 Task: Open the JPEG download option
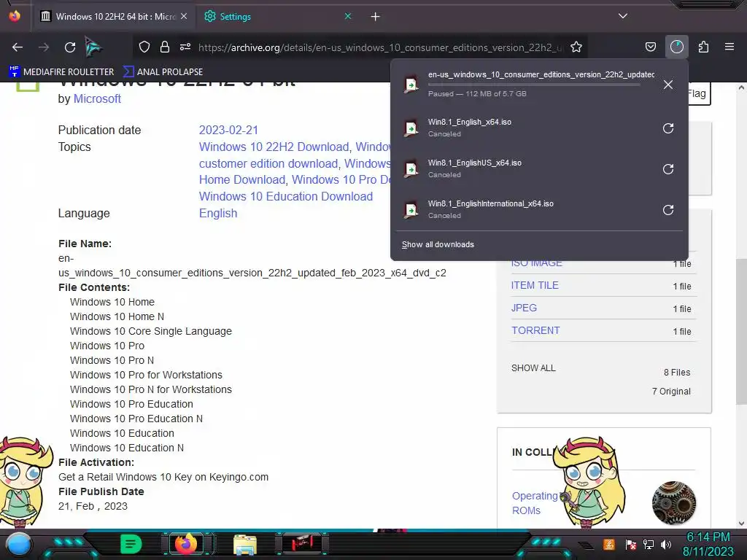(524, 308)
